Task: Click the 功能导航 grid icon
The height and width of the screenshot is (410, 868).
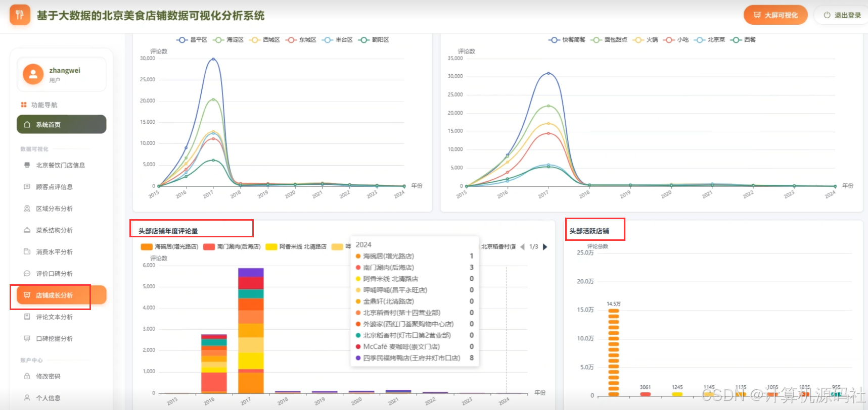Action: [23, 105]
